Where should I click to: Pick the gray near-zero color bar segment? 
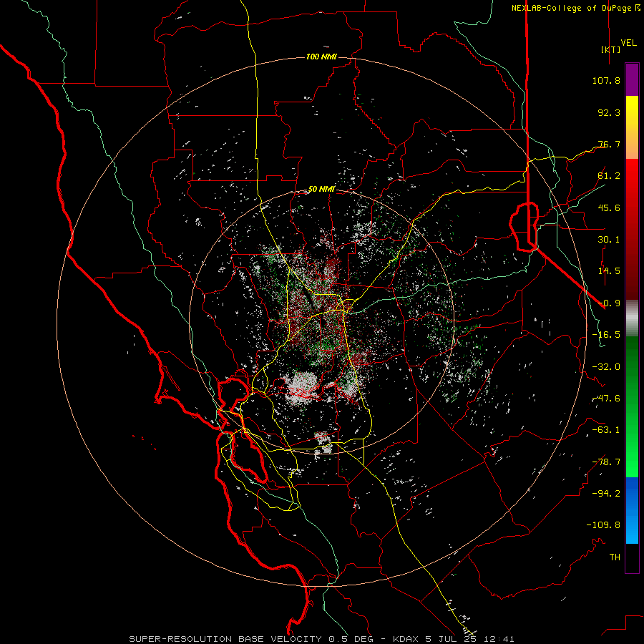click(x=632, y=318)
